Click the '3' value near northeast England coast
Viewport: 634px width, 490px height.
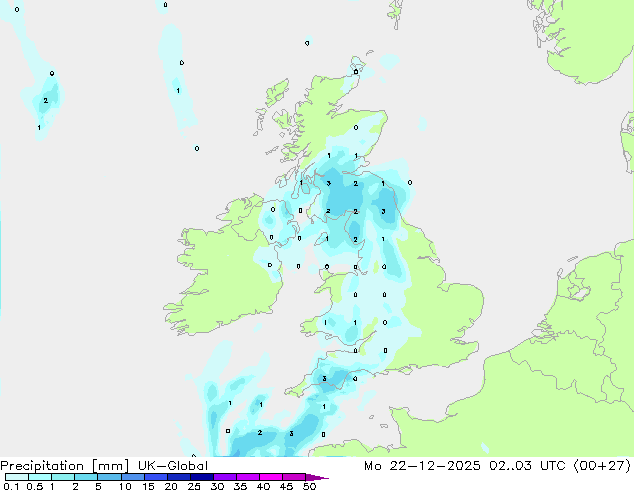click(x=383, y=211)
